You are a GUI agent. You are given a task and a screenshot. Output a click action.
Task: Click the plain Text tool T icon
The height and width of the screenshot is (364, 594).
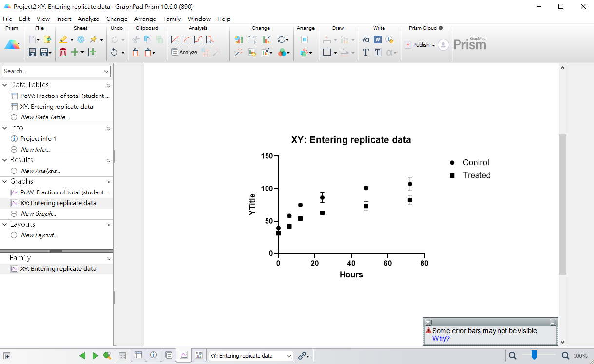coord(366,52)
